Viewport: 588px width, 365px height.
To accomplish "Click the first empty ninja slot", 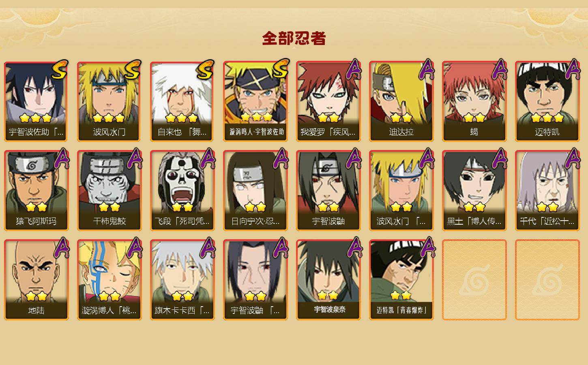I will pos(474,280).
